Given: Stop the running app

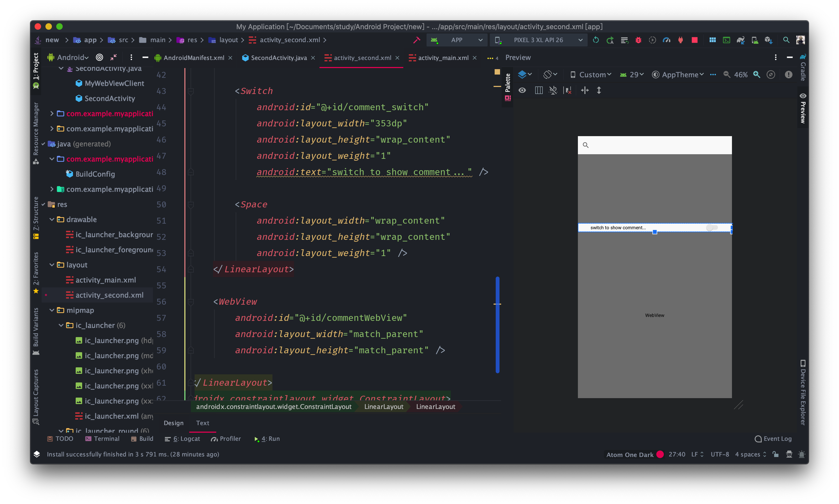Looking at the screenshot, I should (695, 40).
